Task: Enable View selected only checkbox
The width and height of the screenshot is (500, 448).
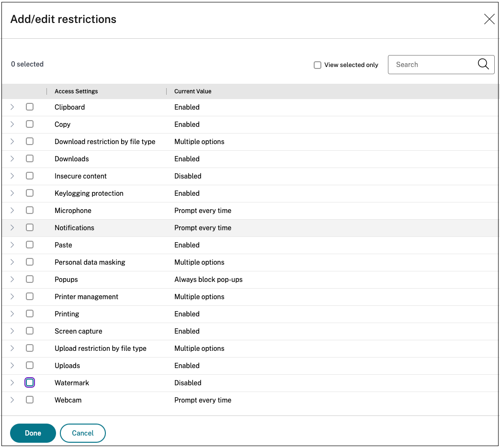Action: click(318, 65)
